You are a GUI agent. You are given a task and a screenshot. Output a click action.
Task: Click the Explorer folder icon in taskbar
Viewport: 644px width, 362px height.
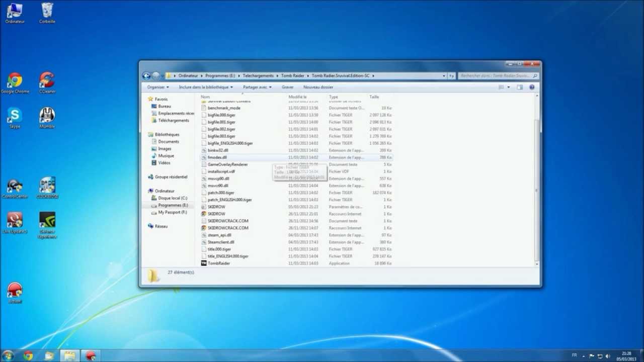(x=69, y=355)
